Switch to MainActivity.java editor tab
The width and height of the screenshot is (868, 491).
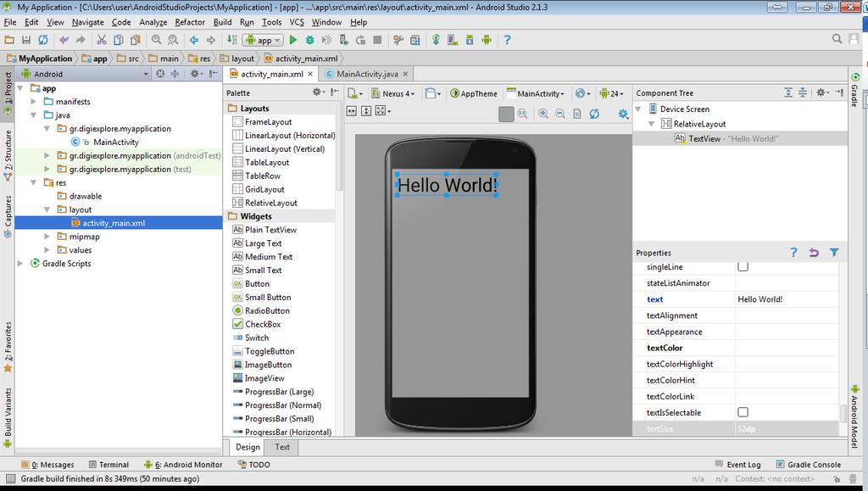click(x=366, y=74)
